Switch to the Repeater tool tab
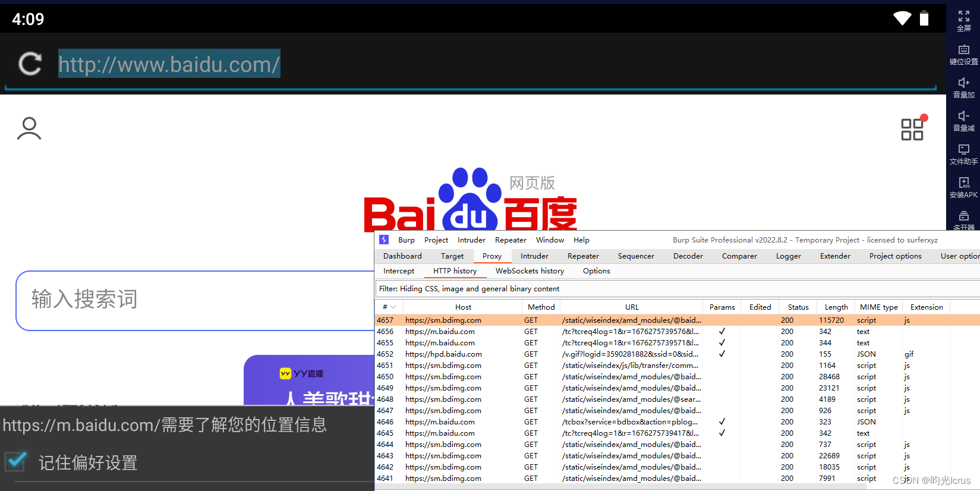This screenshot has height=491, width=980. [x=583, y=256]
